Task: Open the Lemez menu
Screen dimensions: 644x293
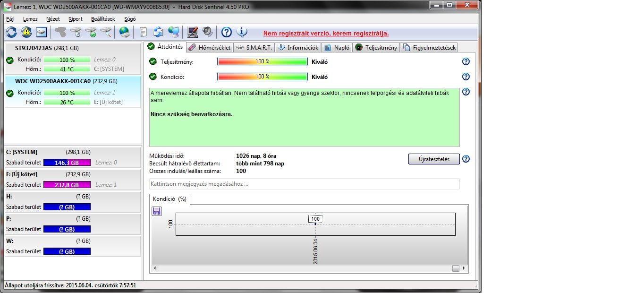Action: 30,19
